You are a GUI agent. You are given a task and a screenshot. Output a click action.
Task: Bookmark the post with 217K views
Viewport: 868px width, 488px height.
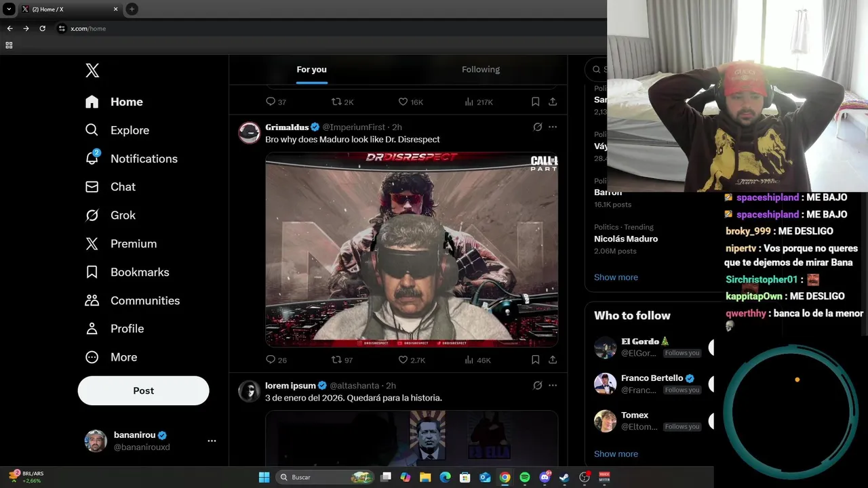[x=535, y=102]
